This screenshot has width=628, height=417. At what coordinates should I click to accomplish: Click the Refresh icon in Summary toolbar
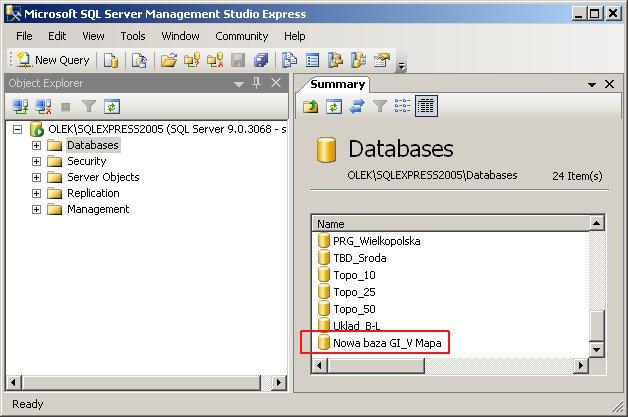[334, 106]
